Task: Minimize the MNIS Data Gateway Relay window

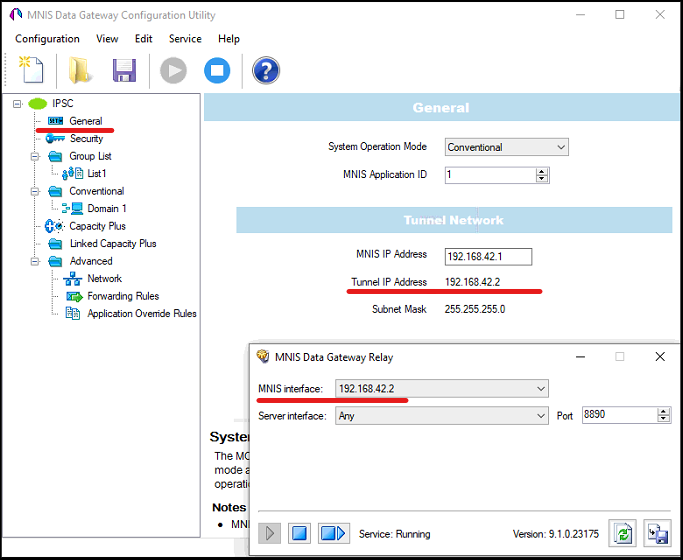Action: [580, 357]
